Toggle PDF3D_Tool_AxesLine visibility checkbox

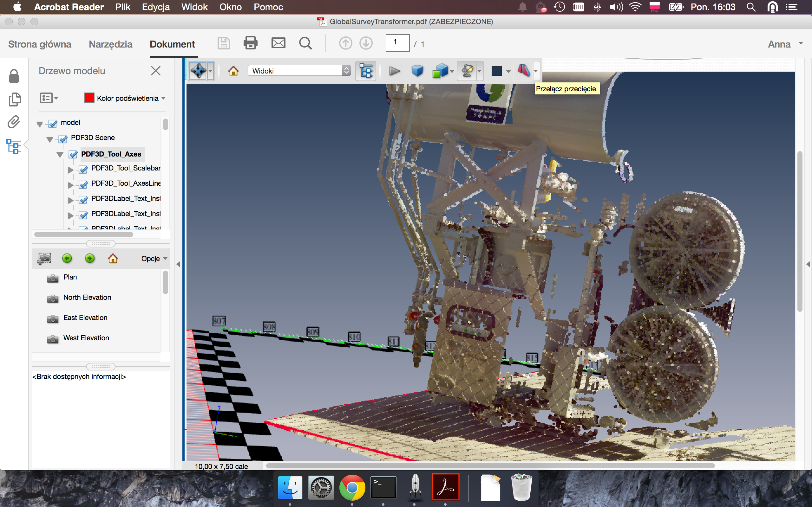coord(83,184)
